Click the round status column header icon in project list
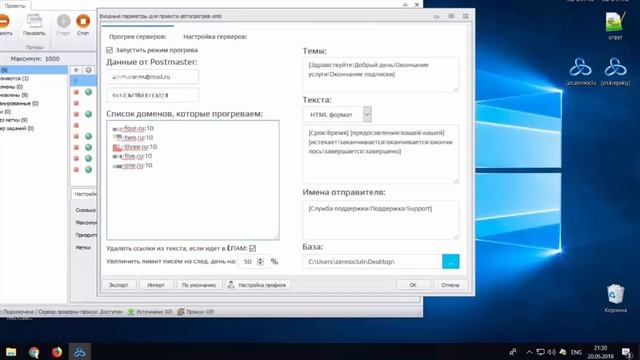This screenshot has height=360, width=640. [89, 70]
